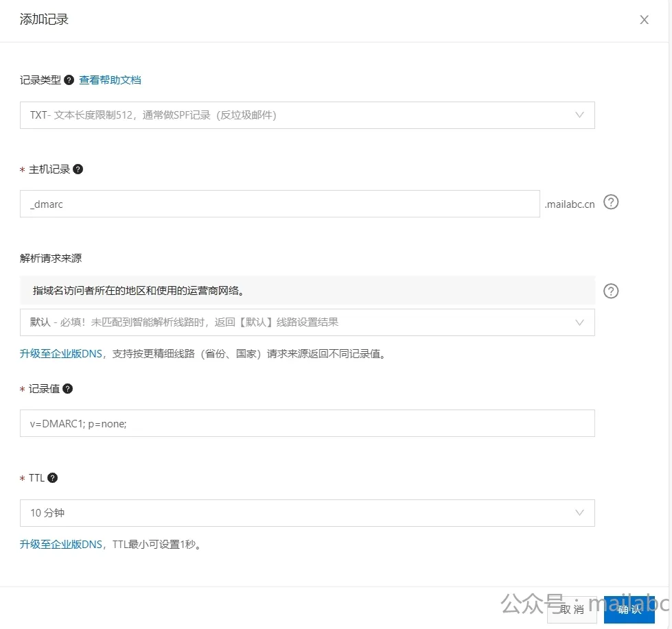Close the 添加记录 dialog with the X icon
The image size is (672, 629).
click(x=644, y=20)
